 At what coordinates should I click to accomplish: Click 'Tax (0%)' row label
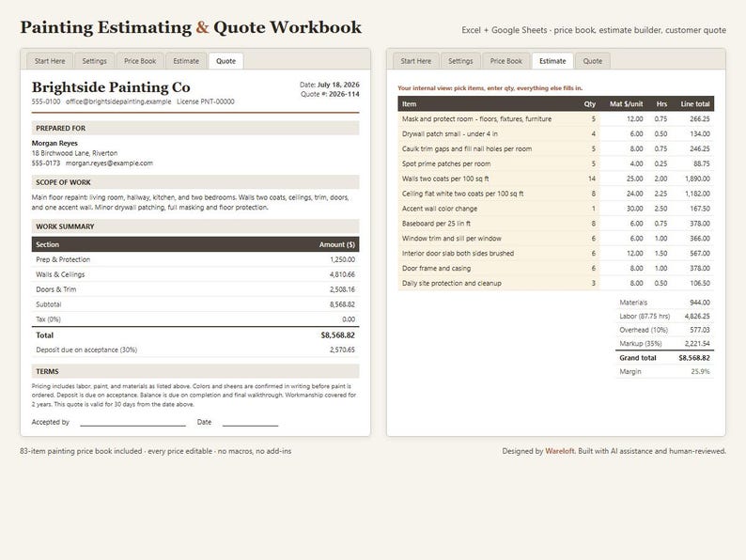[x=49, y=319]
